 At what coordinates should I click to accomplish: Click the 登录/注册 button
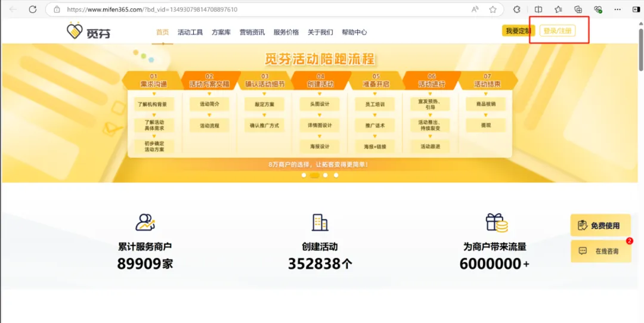coord(558,31)
